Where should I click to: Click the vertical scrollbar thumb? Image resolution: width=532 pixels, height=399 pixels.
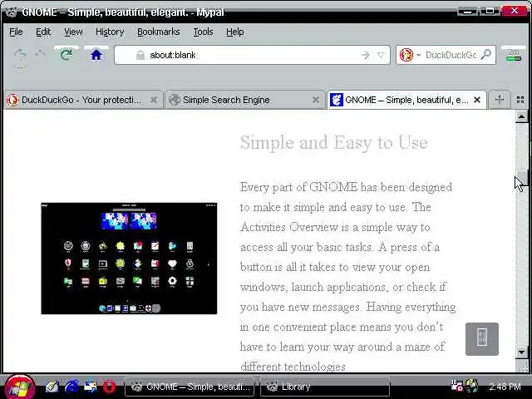[523, 178]
